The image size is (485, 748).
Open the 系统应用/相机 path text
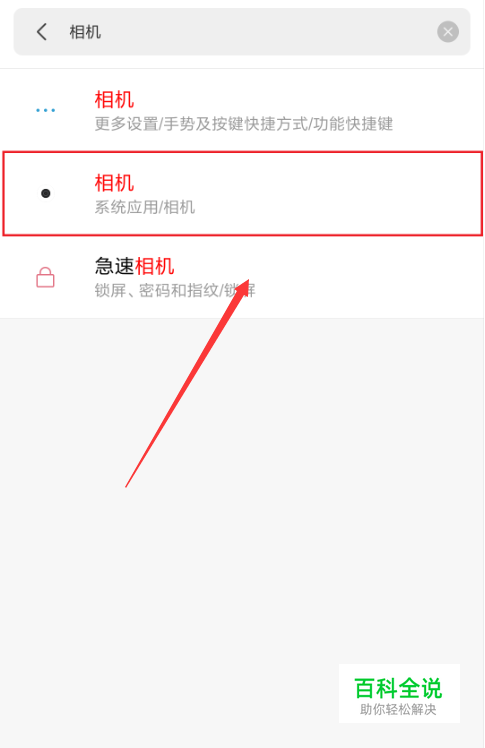tap(145, 208)
